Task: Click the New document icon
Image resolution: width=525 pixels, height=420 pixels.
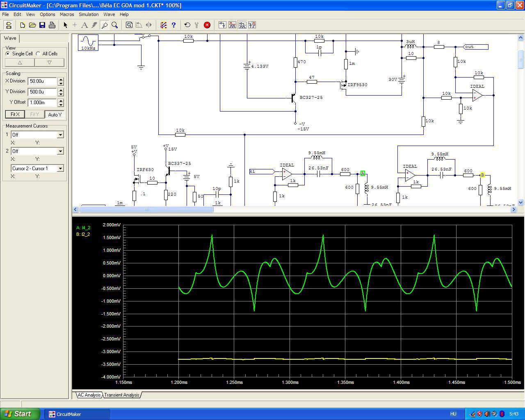Action: point(23,25)
